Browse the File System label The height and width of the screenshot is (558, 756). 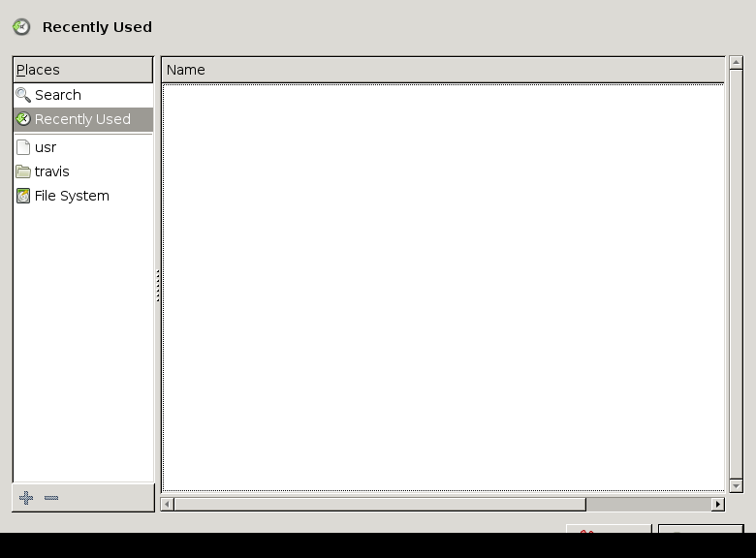pos(72,196)
